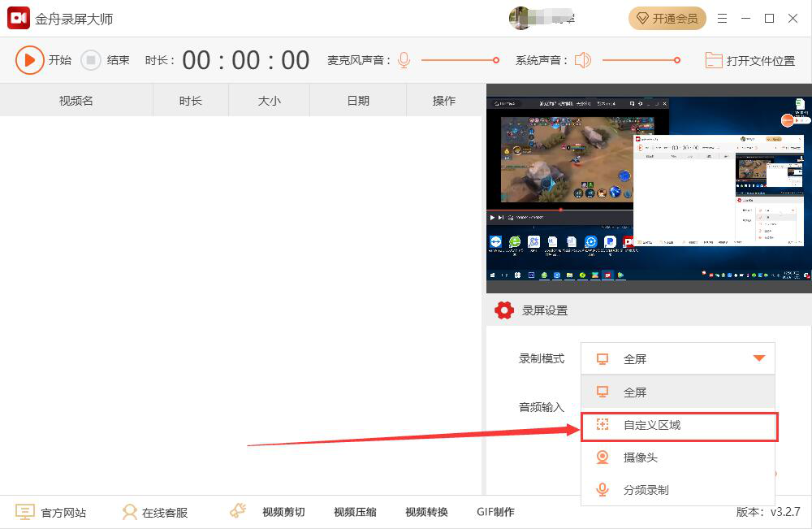The image size is (812, 529).
Task: Click the screen preview thumbnail
Action: [649, 189]
